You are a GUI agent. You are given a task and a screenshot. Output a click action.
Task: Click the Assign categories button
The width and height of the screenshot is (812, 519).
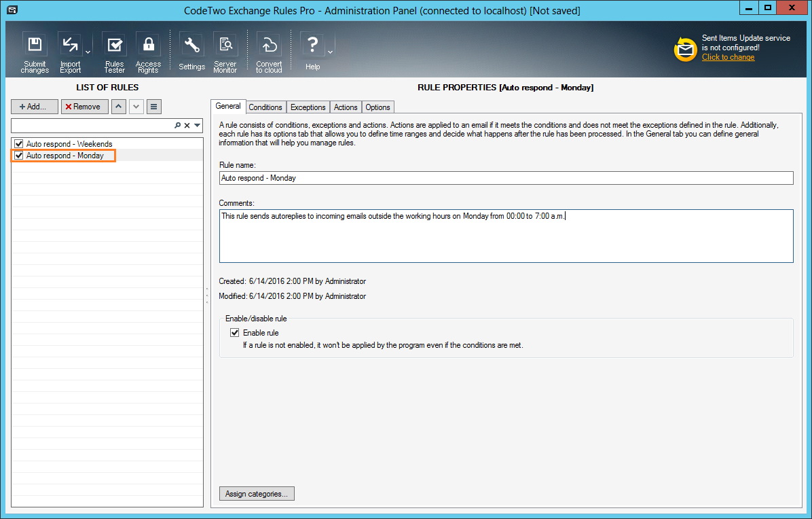click(x=257, y=494)
